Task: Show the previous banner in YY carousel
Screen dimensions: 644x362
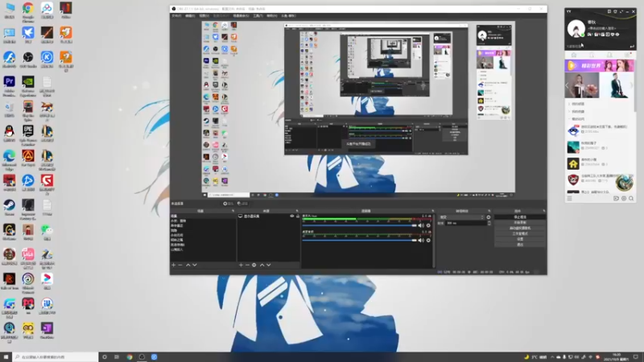Action: point(568,85)
